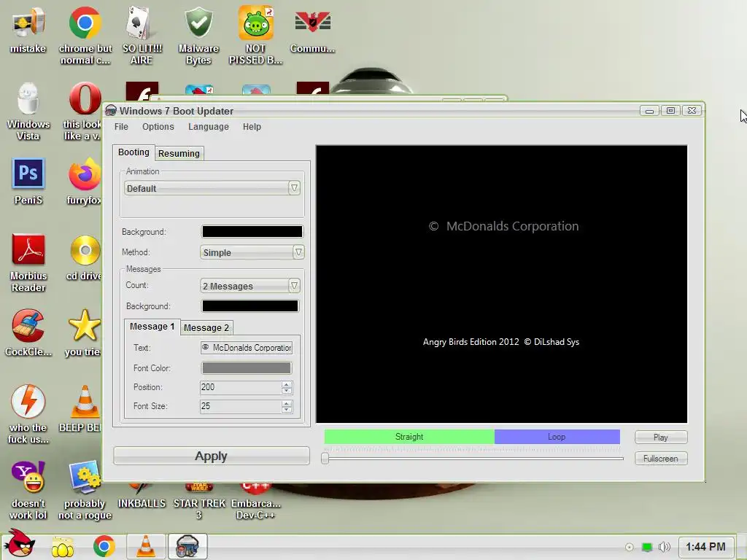This screenshot has height=560, width=747.
Task: Select the 'cd drive' disc icon
Action: pyautogui.click(x=85, y=257)
